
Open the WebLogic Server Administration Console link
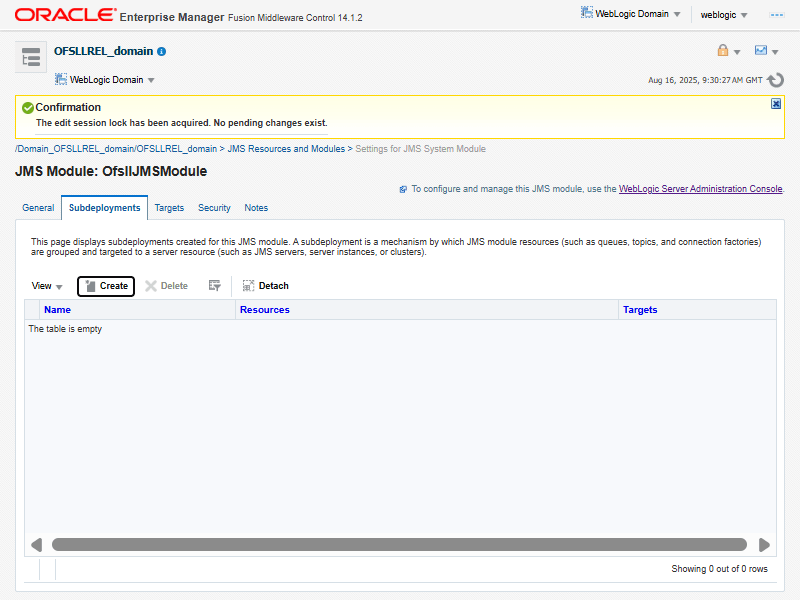(701, 189)
